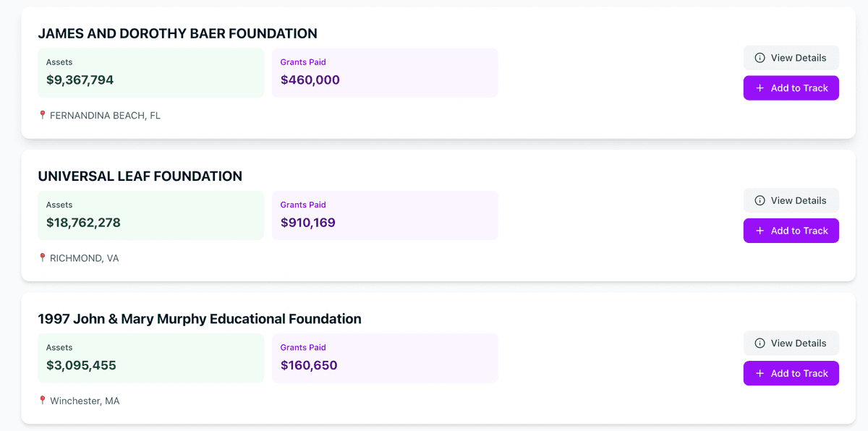Image resolution: width=868 pixels, height=431 pixels.
Task: Click the location pin beside Fernandina Beach, FL
Action: tap(43, 115)
